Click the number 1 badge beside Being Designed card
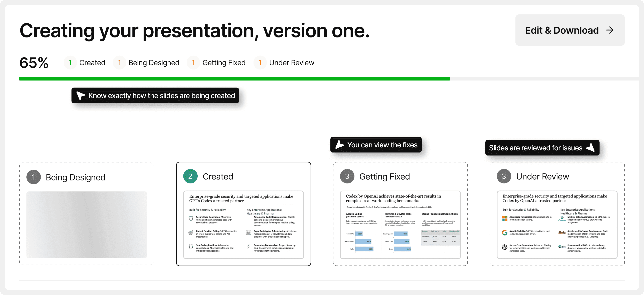Image resolution: width=644 pixels, height=295 pixels. tap(33, 177)
